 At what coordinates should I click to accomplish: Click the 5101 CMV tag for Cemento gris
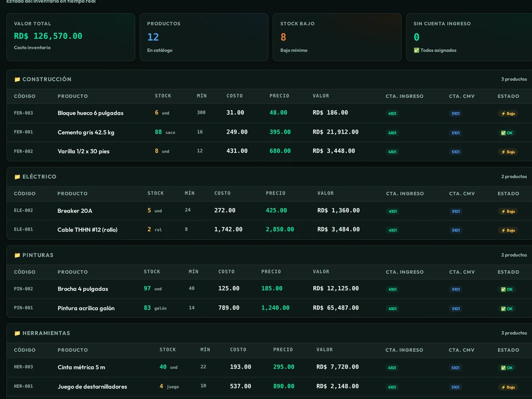click(x=456, y=133)
